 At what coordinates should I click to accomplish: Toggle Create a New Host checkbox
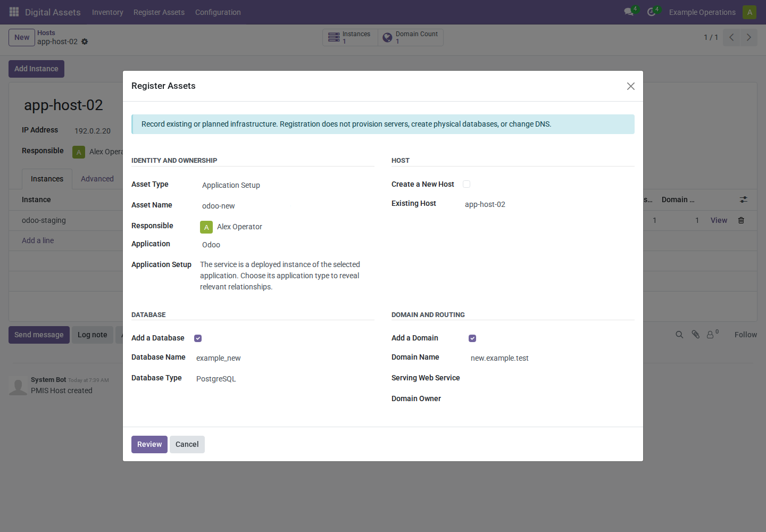click(x=467, y=184)
